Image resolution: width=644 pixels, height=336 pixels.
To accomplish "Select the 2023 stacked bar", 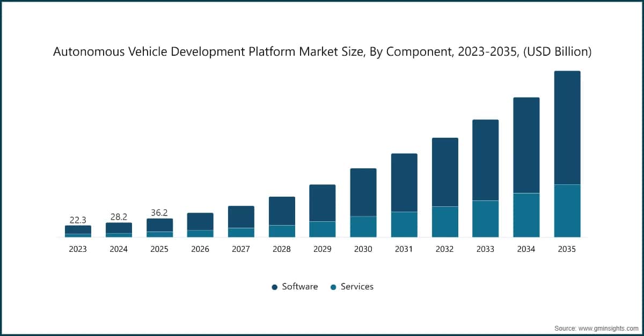I will pyautogui.click(x=78, y=230).
